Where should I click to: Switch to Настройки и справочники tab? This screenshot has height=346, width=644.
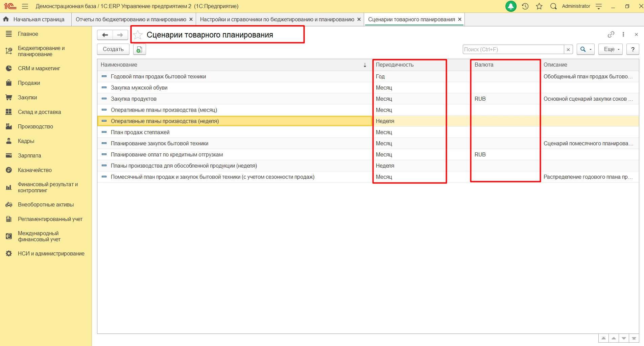click(x=277, y=19)
